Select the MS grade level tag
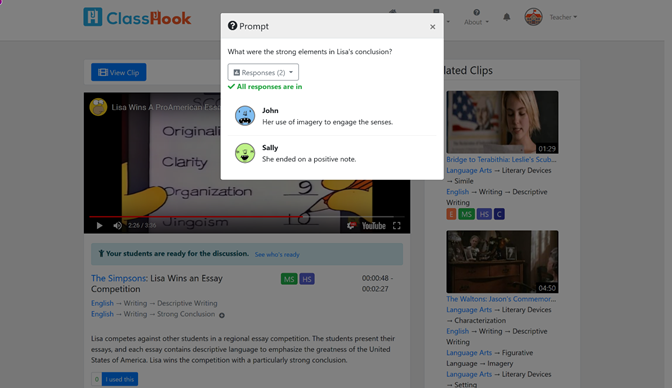 289,279
